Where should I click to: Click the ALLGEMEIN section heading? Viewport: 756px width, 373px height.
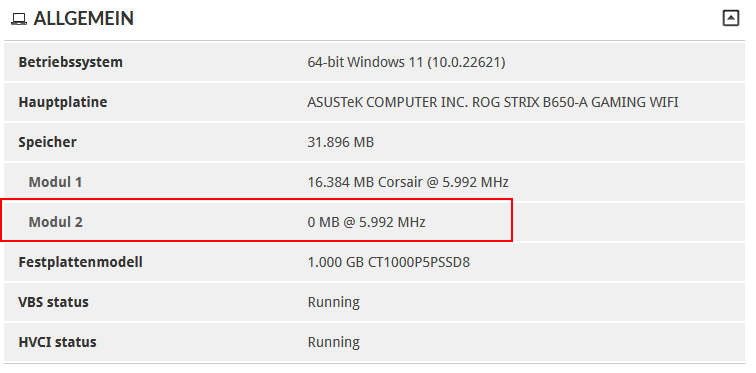(x=83, y=18)
